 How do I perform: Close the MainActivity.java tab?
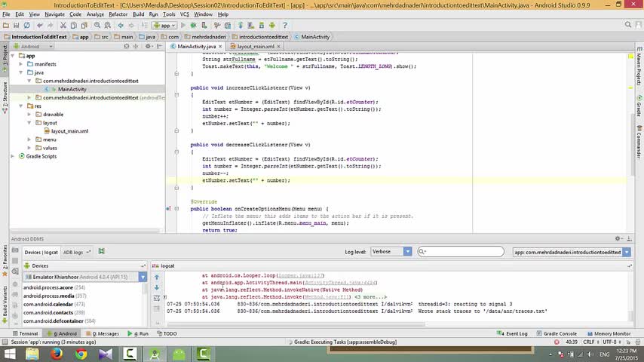(220, 47)
